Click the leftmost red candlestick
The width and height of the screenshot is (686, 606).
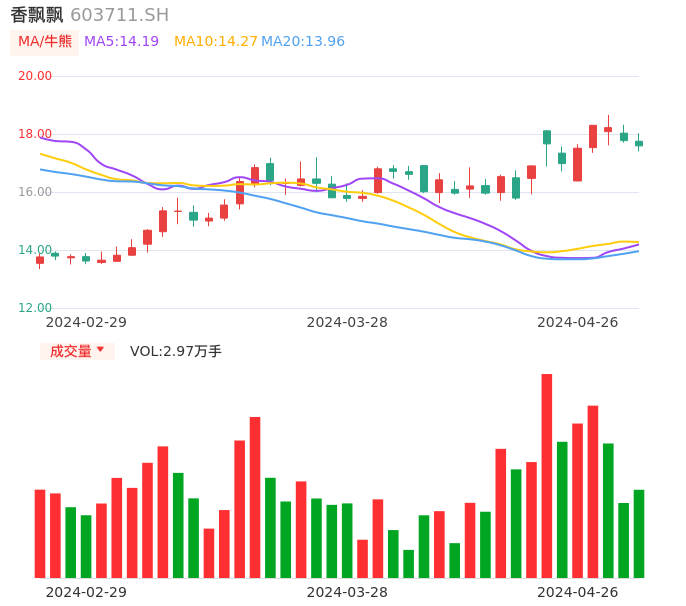pos(40,260)
